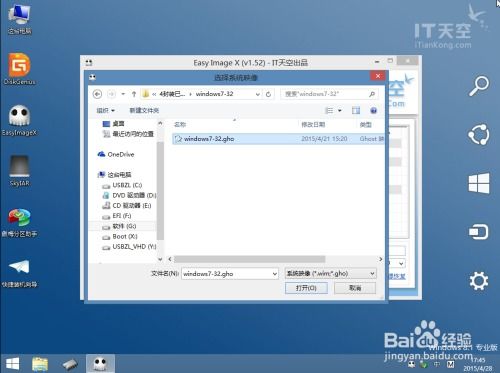Open the Settings gear charm

coord(479,281)
